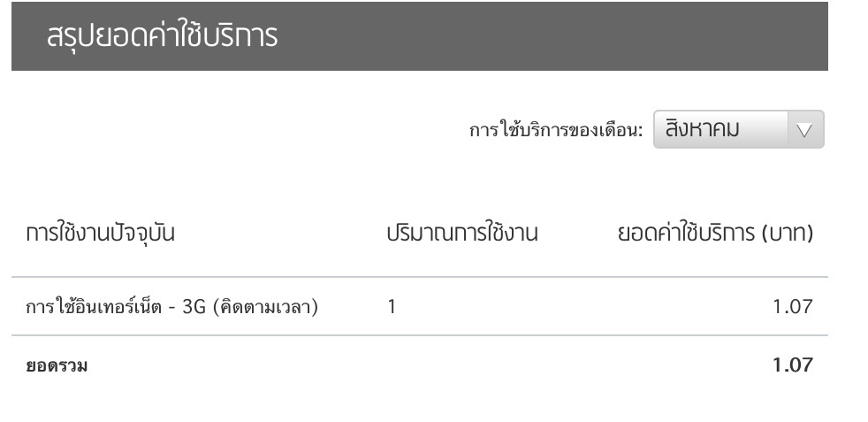
Task: Click the bold total amount 1.07
Action: [x=793, y=365]
